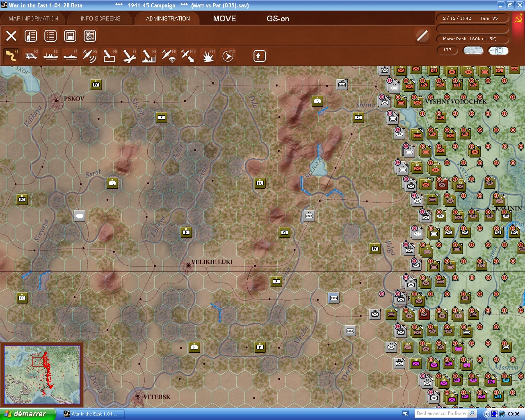Click the brick-pattern grid icon
The image size is (525, 420).
tap(90, 36)
